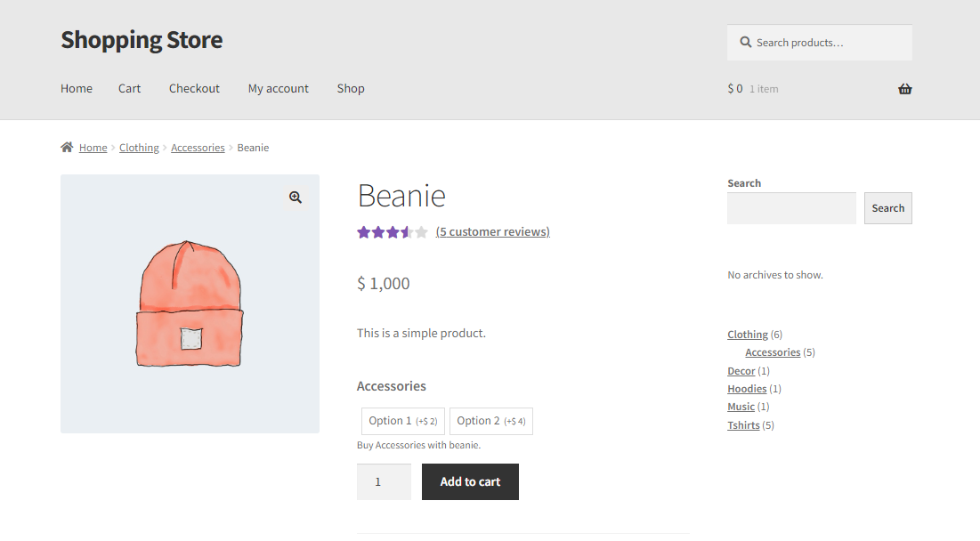The height and width of the screenshot is (541, 980).
Task: Click the Shopping Store site title
Action: coord(142,40)
